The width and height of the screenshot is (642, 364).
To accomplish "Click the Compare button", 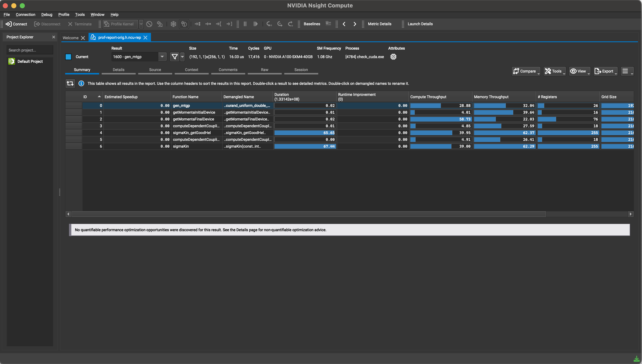I will tap(526, 71).
